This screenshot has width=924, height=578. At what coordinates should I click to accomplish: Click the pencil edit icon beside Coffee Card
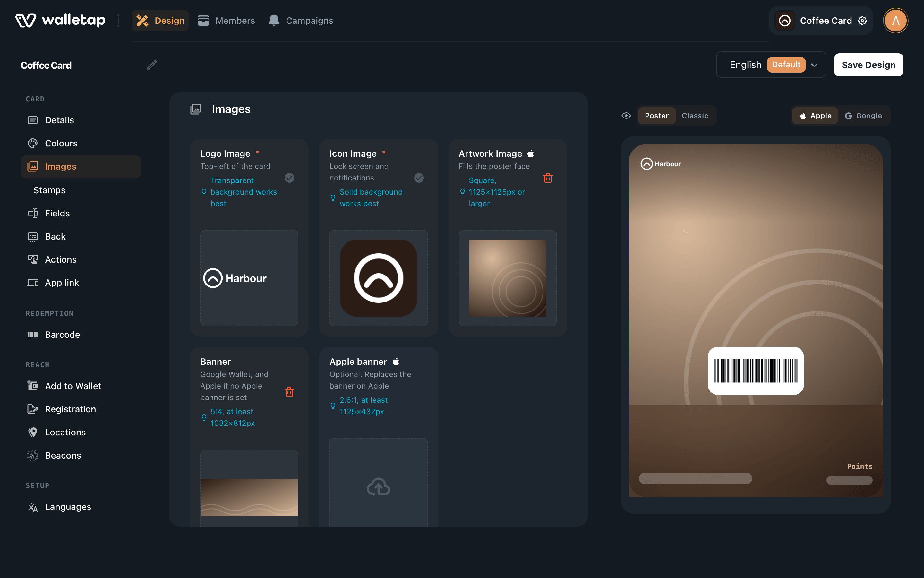152,65
